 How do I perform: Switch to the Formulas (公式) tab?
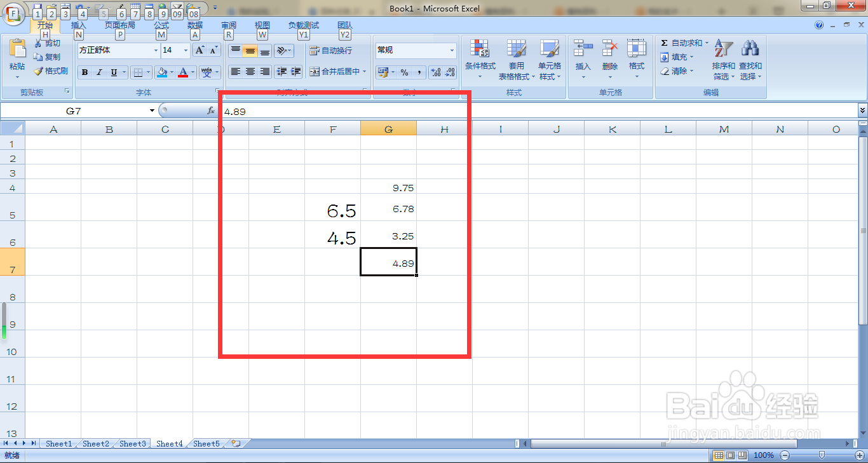coord(161,25)
